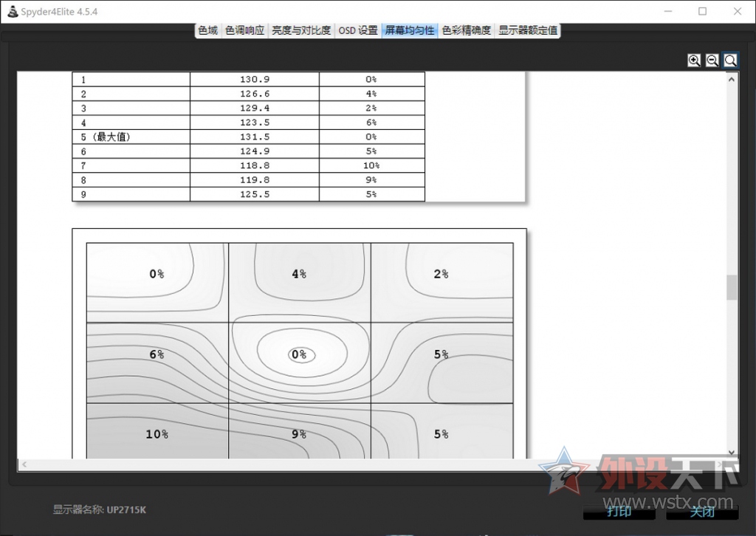Click the table cell value 130.9

[255, 80]
